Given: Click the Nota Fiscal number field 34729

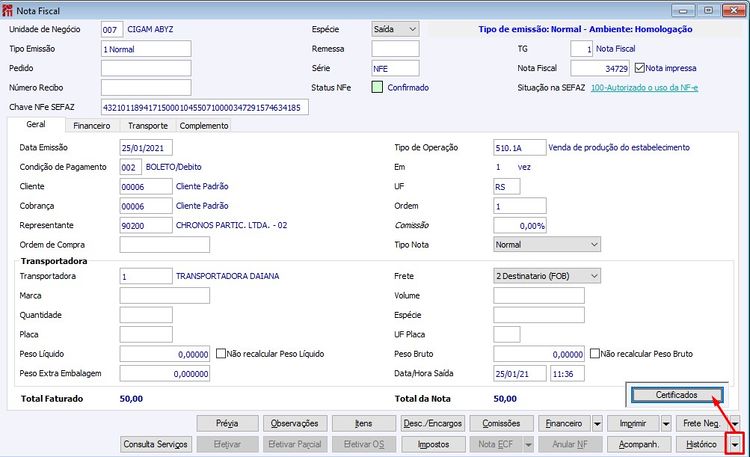Looking at the screenshot, I should (x=600, y=68).
